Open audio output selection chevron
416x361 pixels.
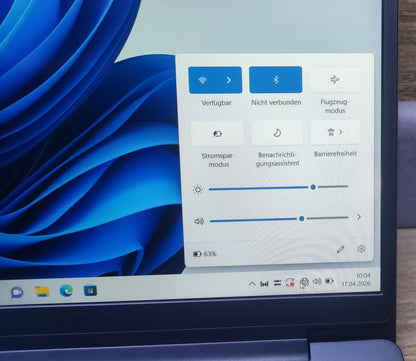point(359,217)
